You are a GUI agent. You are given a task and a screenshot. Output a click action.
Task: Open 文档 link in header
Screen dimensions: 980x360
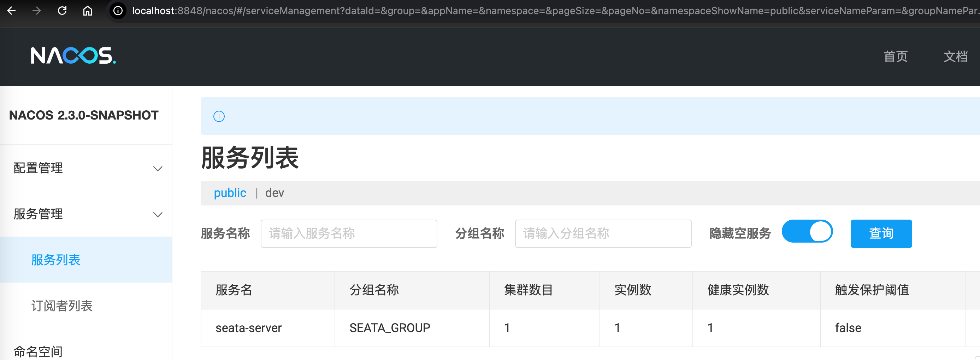pos(955,57)
